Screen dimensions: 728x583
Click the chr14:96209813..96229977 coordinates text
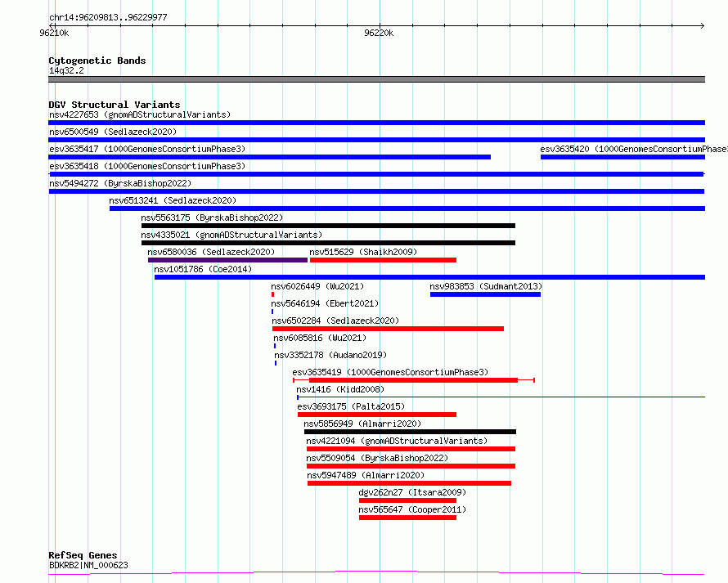pyautogui.click(x=108, y=17)
